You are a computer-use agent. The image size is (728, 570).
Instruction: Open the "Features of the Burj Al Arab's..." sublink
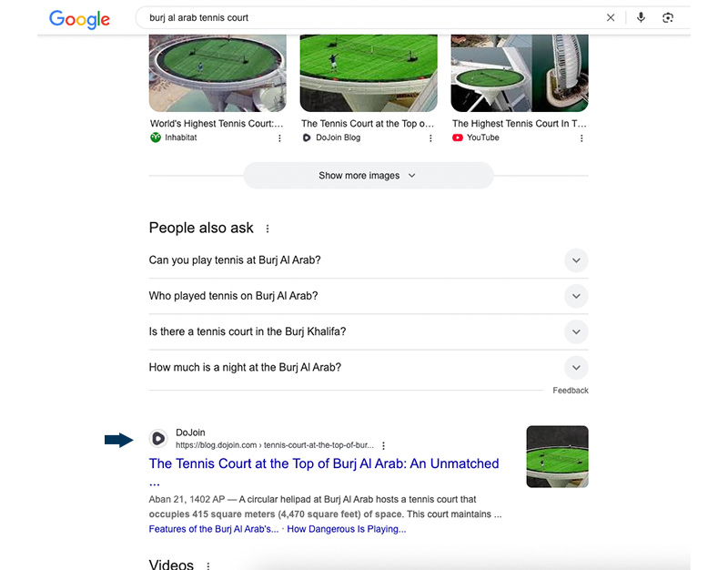pos(214,529)
